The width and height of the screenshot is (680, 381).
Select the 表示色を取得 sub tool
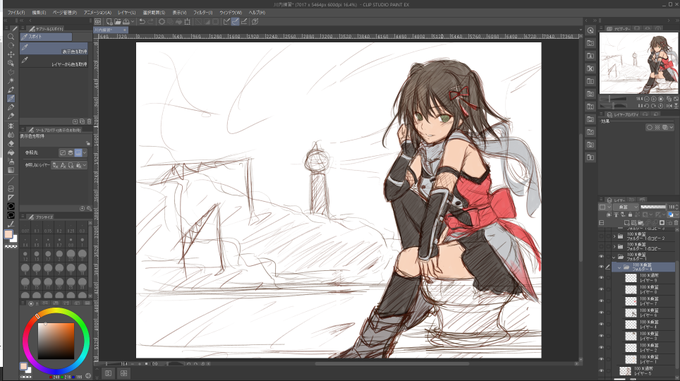click(x=54, y=48)
